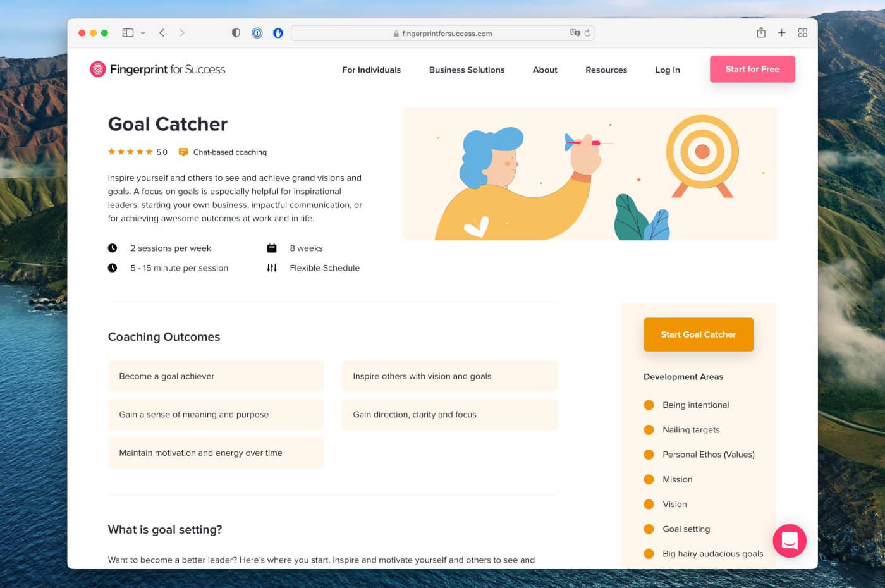Screen dimensions: 885x588
Task: Open a new tab with plus icon
Action: (782, 33)
